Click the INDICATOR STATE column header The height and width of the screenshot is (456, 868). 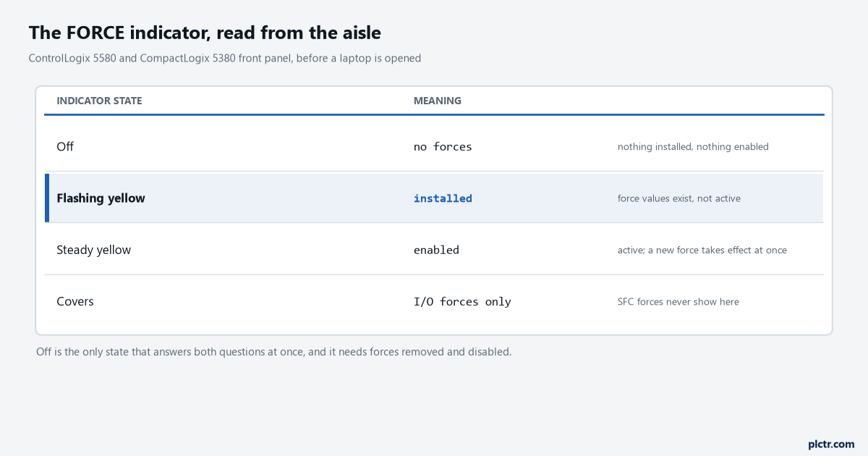click(99, 101)
